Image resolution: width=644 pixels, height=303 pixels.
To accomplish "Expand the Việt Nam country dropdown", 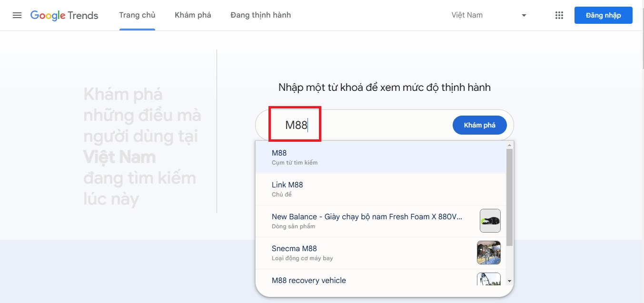I will [489, 15].
